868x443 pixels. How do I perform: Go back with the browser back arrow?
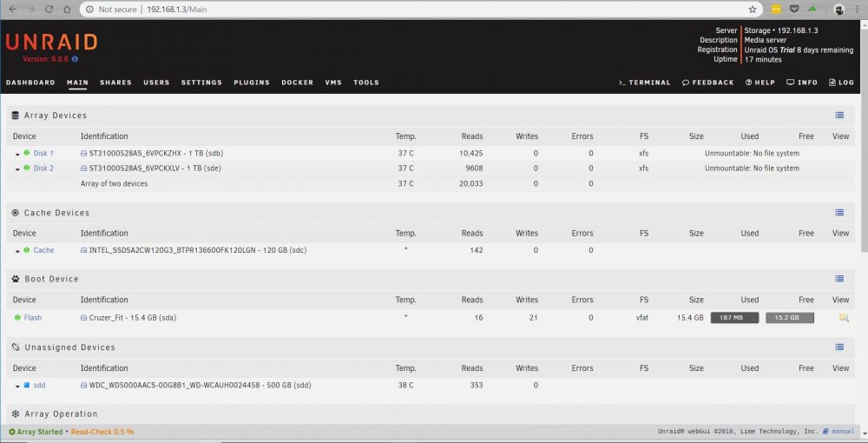(x=13, y=10)
